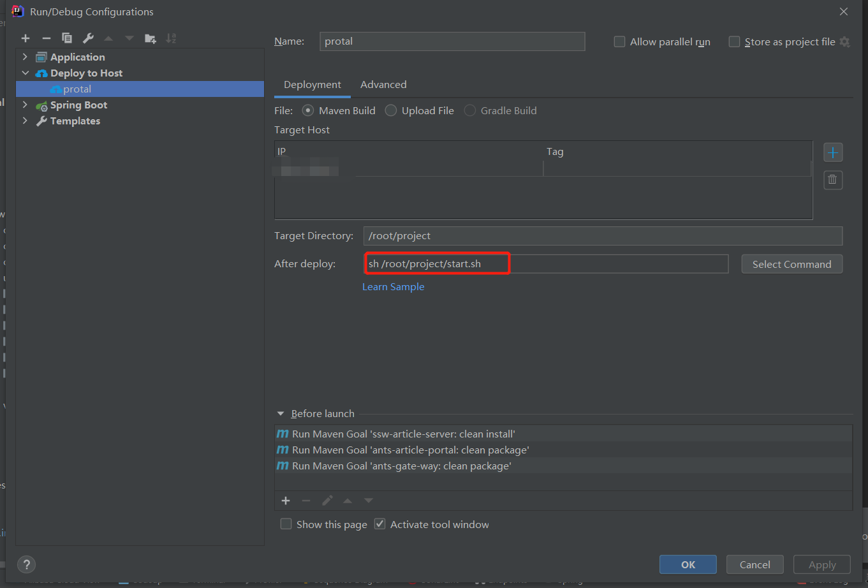The height and width of the screenshot is (588, 868).
Task: Collapse the Before launch section
Action: click(281, 414)
